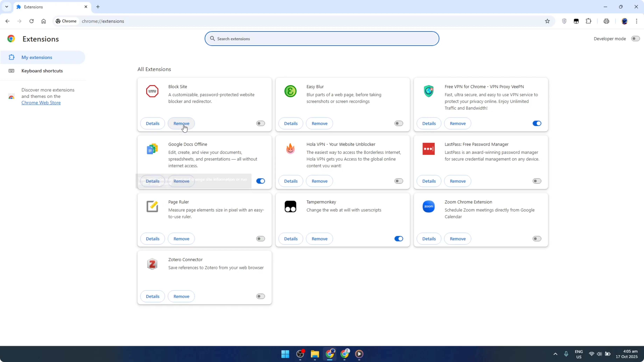Click the microphone icon in system tray

click(x=566, y=354)
